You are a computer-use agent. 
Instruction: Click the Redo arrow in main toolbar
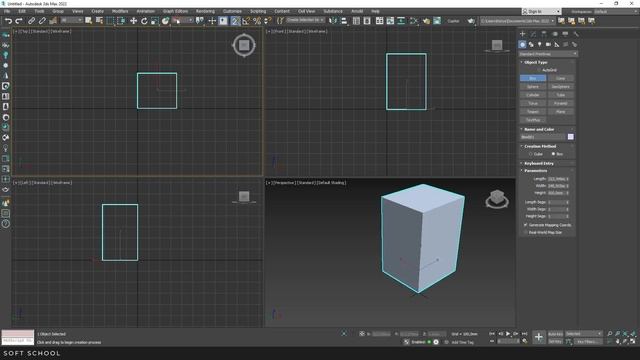19,21
